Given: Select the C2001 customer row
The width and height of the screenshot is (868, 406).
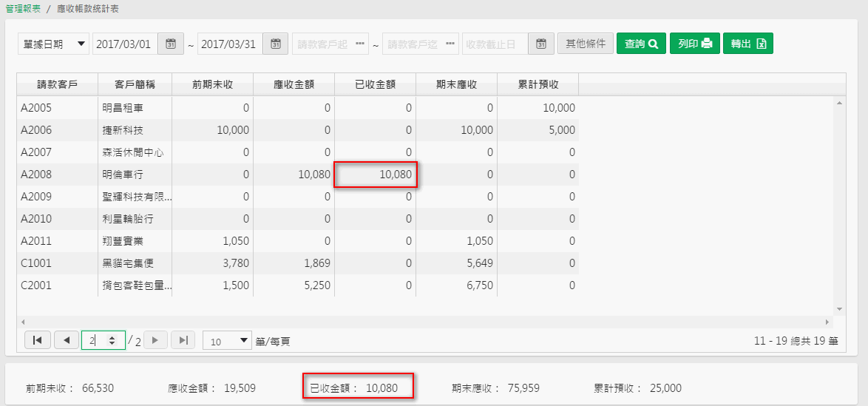Looking at the screenshot, I should point(298,285).
